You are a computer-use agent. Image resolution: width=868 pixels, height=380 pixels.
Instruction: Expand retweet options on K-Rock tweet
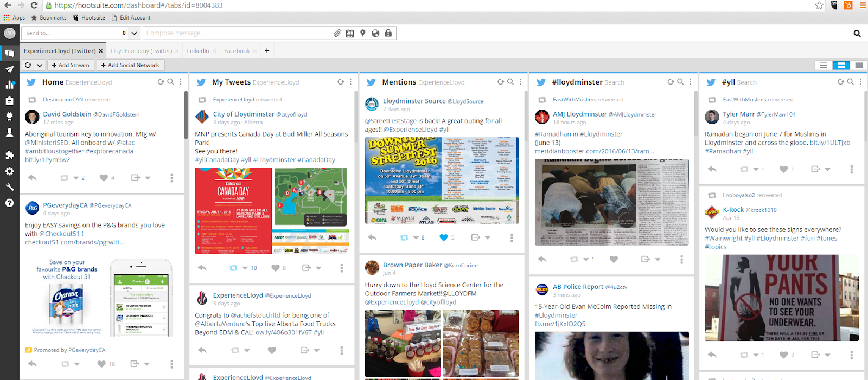click(756, 355)
